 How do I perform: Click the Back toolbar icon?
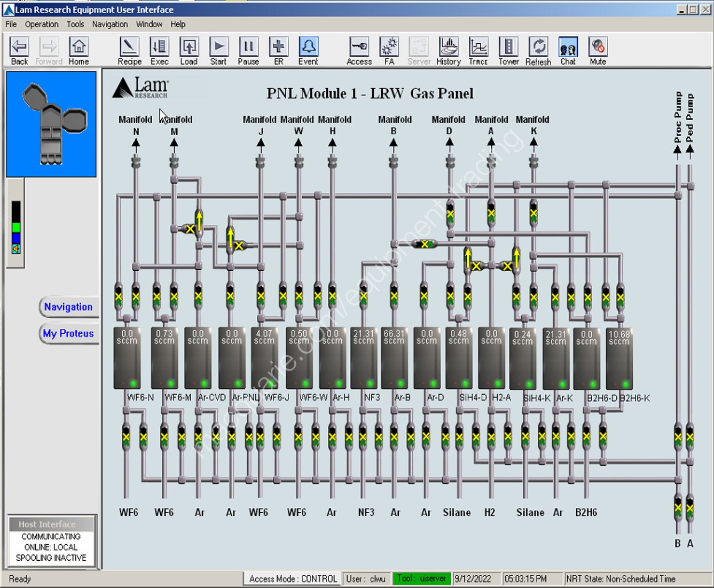19,51
